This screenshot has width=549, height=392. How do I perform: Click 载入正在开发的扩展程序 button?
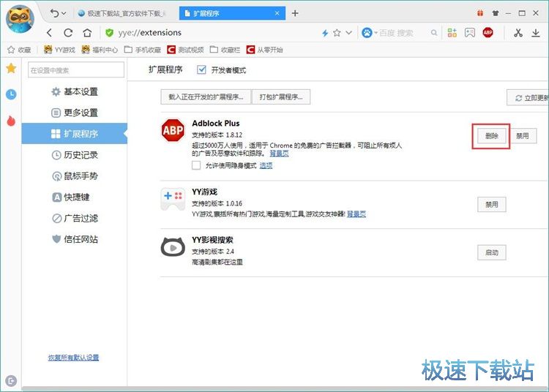coord(206,97)
